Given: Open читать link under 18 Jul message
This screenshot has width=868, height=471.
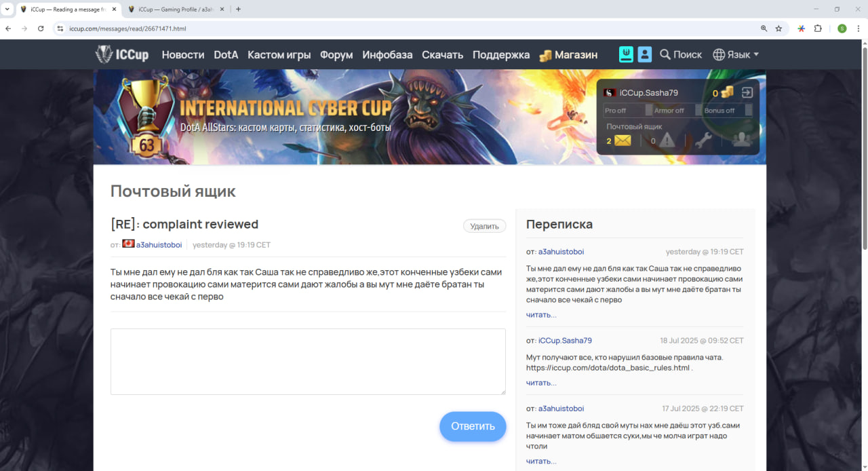Looking at the screenshot, I should click(x=541, y=383).
